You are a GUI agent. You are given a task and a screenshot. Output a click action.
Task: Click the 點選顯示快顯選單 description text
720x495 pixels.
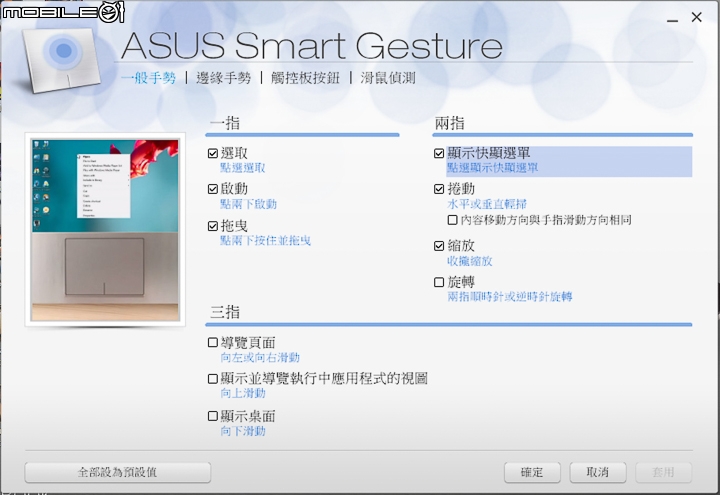coord(493,168)
